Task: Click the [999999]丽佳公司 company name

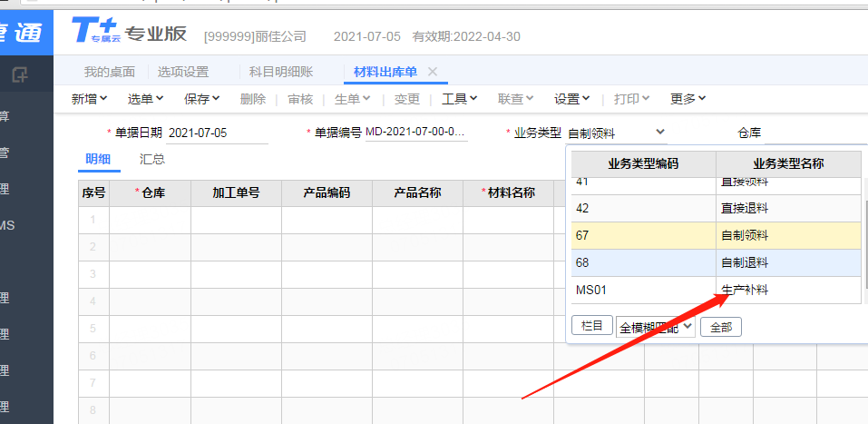Action: pyautogui.click(x=255, y=37)
